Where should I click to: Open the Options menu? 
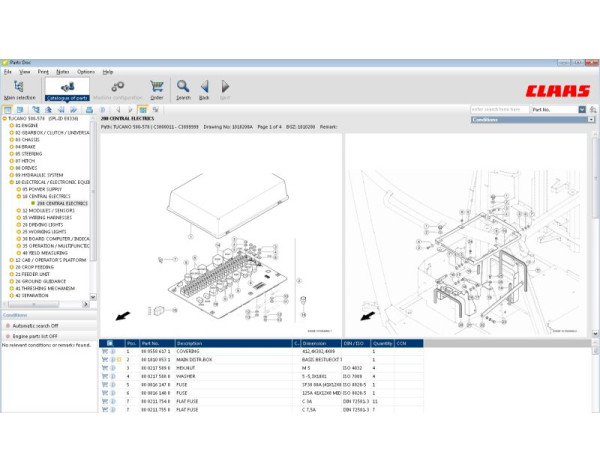pos(86,72)
